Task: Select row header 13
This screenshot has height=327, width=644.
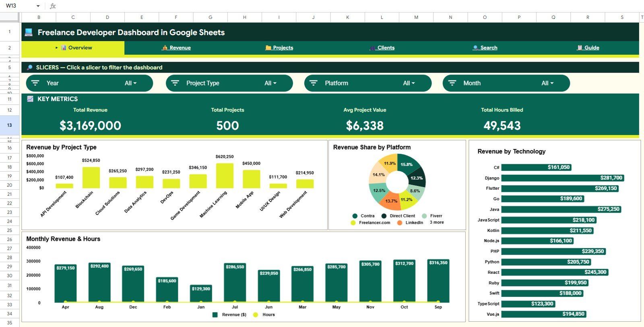Action: (10, 125)
